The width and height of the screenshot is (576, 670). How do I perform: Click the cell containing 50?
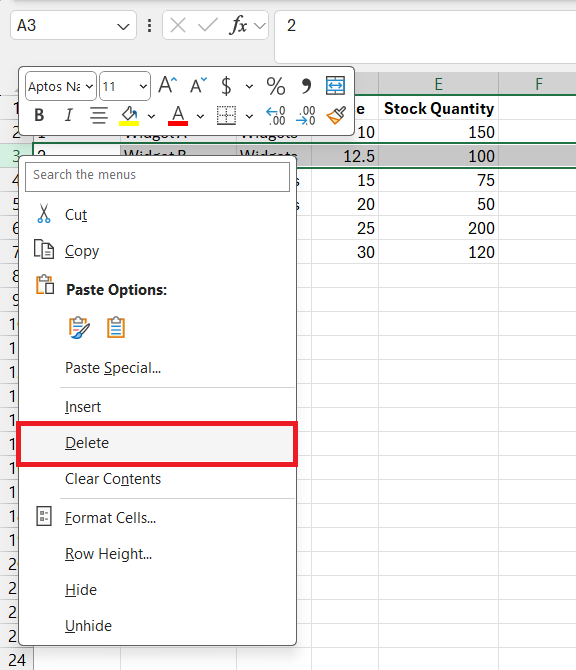pos(438,204)
